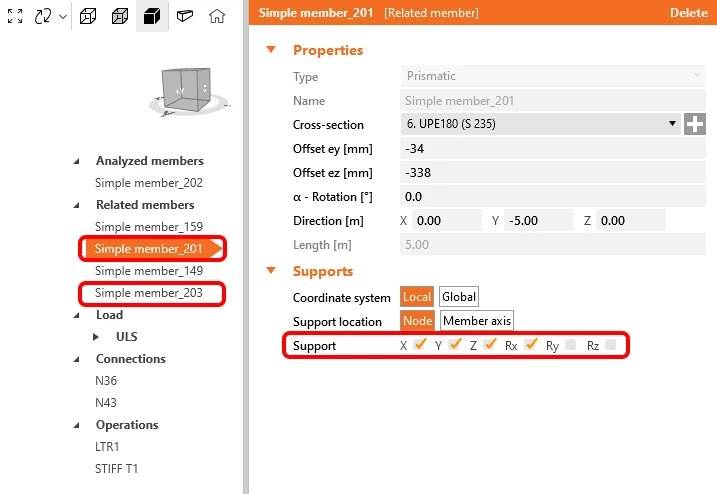
Task: Enable the Ry support checkbox
Action: tap(570, 344)
